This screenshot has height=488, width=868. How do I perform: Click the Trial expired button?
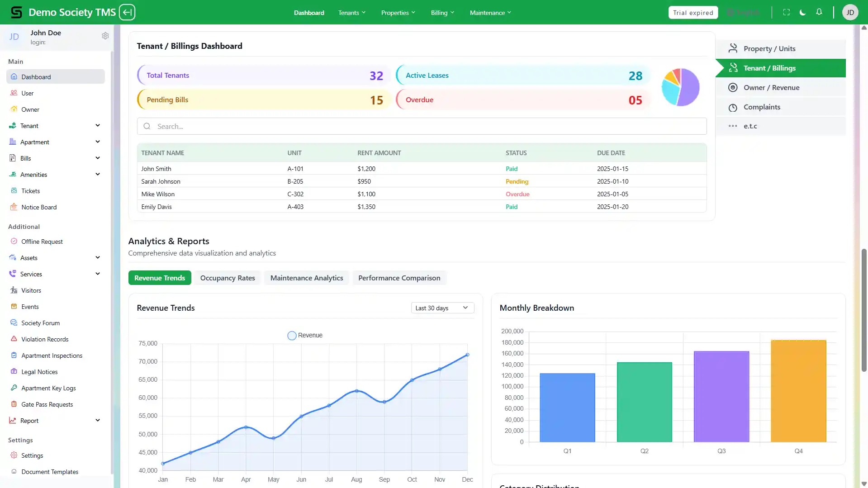click(x=693, y=12)
